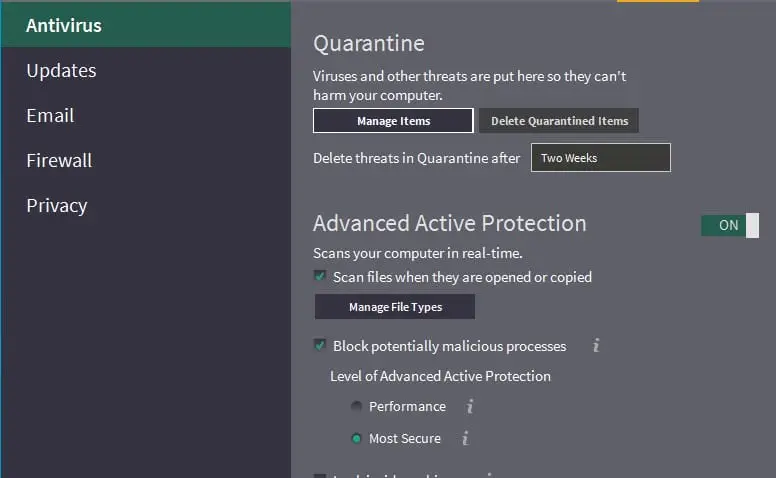Select the Performance radio button
This screenshot has width=776, height=478.
point(356,406)
